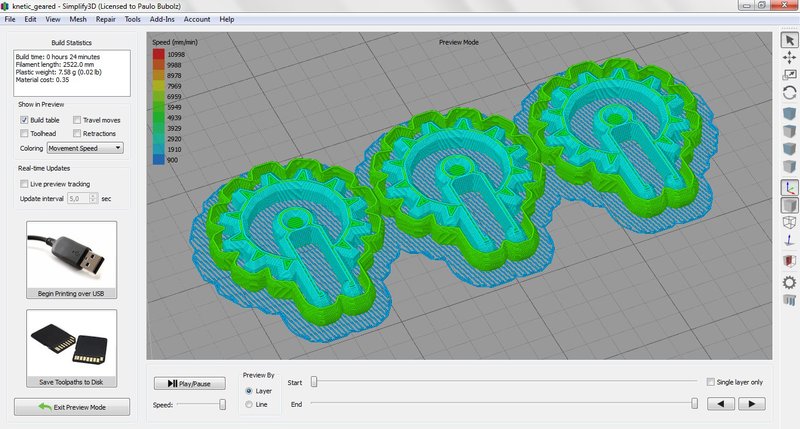
Task: Click the End layer slider handle
Action: click(694, 403)
